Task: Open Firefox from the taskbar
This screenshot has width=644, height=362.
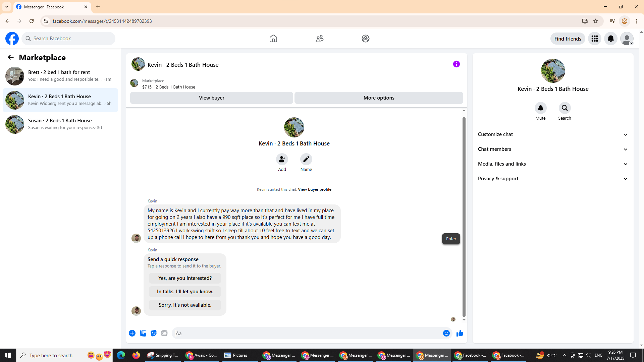Action: pos(136,355)
